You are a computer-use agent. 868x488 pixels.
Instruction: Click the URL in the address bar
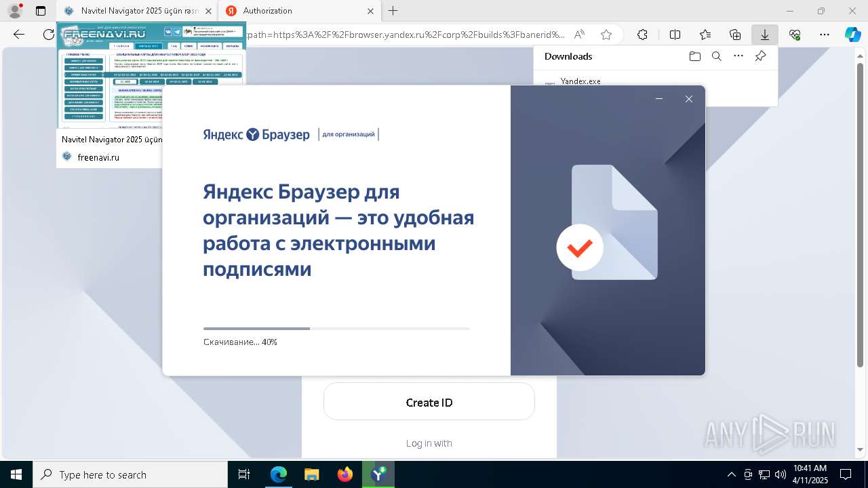(406, 35)
